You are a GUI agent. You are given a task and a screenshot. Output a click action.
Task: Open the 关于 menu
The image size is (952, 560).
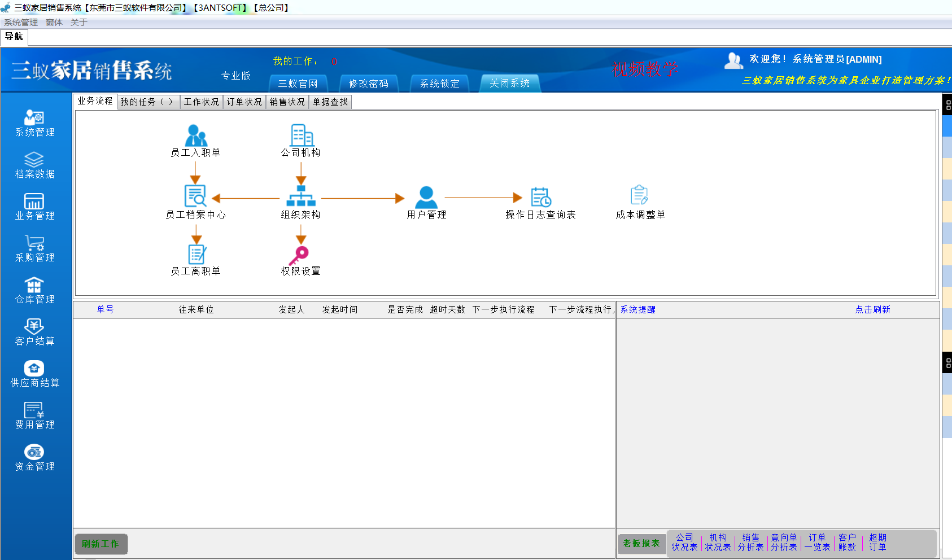(79, 23)
